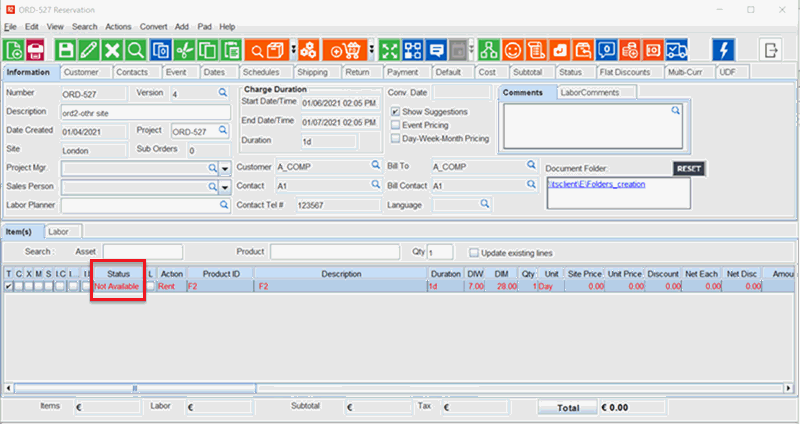800x424 pixels.
Task: Click the green Save floppy disk icon
Action: tap(66, 49)
